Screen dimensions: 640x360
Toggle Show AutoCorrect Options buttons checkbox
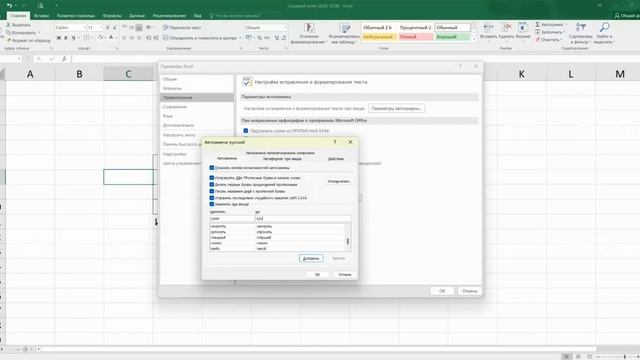point(212,168)
